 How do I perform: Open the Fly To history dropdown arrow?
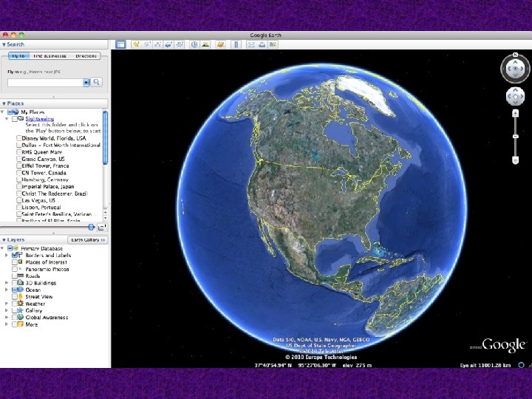tap(86, 83)
